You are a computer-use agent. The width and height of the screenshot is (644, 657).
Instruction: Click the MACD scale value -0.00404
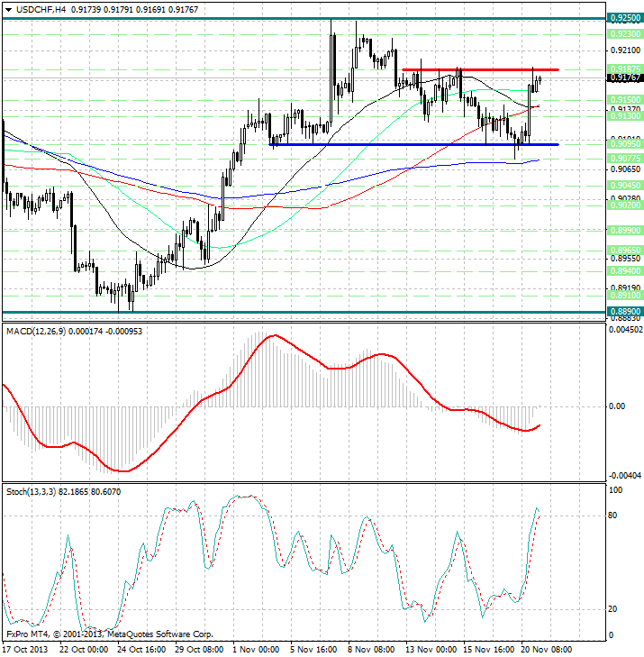click(x=625, y=476)
